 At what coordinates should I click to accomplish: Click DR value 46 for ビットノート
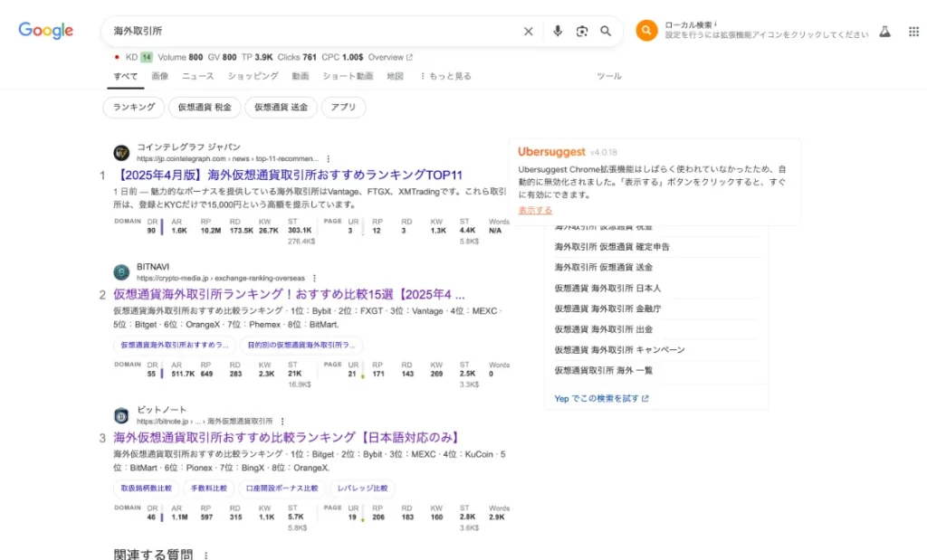(x=151, y=517)
